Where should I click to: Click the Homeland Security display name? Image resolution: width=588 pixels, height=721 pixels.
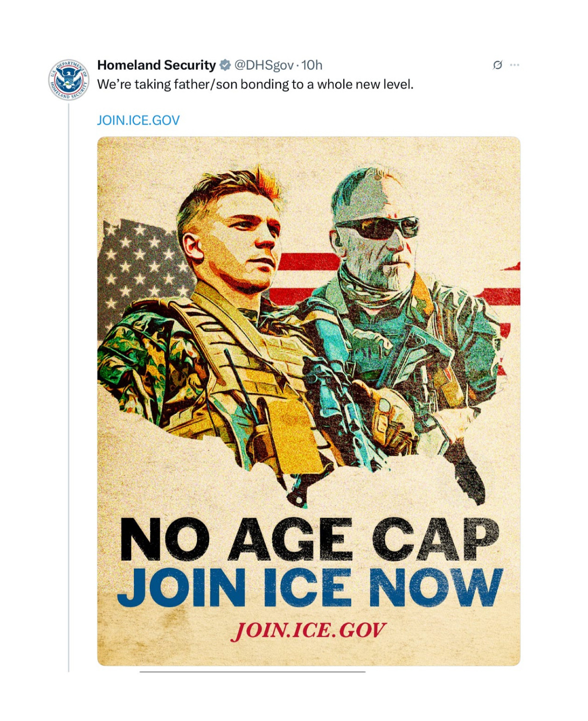[x=156, y=65]
